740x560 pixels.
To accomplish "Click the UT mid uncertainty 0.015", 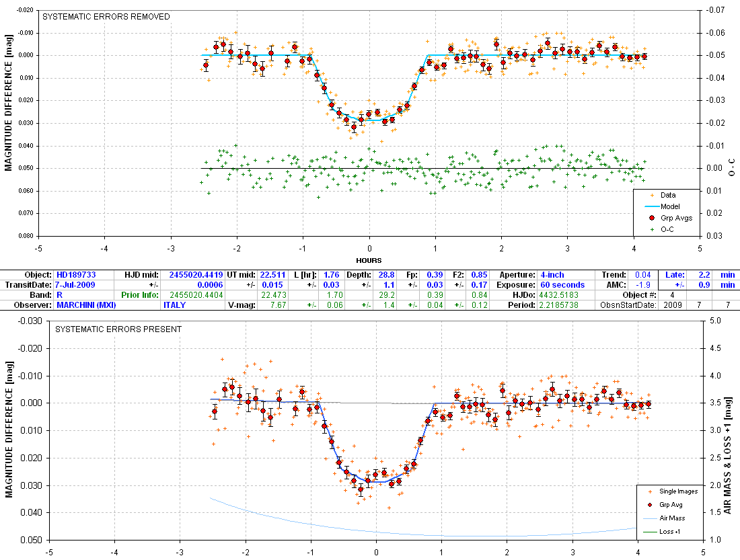I will 272,285.
